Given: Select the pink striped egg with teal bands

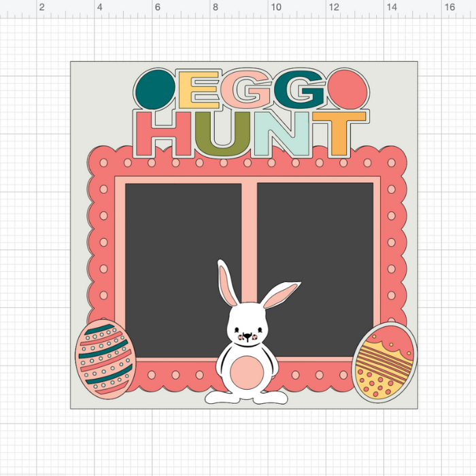Looking at the screenshot, I should tap(105, 359).
